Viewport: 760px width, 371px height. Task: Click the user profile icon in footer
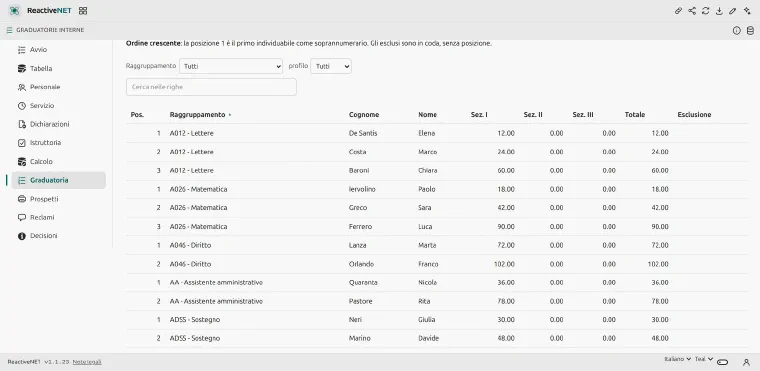click(x=746, y=362)
